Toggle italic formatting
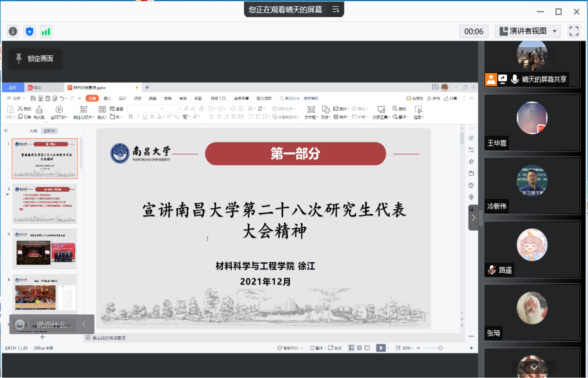The image size is (588, 378). [138, 117]
